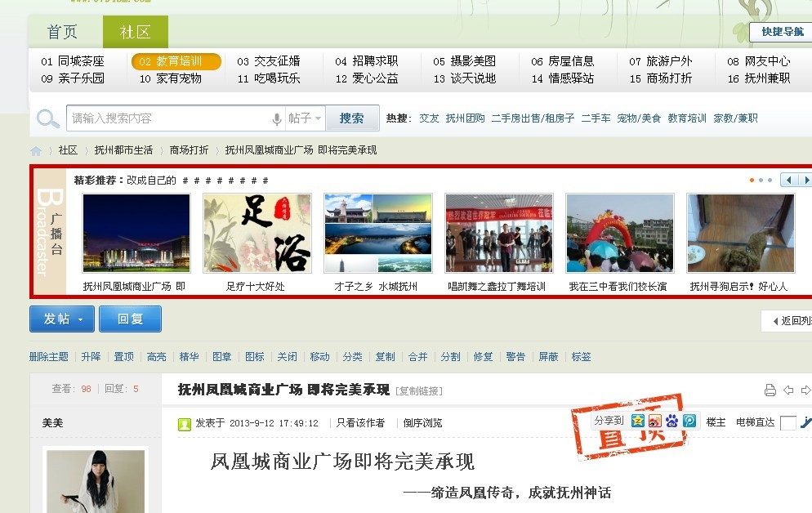This screenshot has height=513, width=812.
Task: Click 倒序浏览 reverse order link
Action: click(422, 423)
